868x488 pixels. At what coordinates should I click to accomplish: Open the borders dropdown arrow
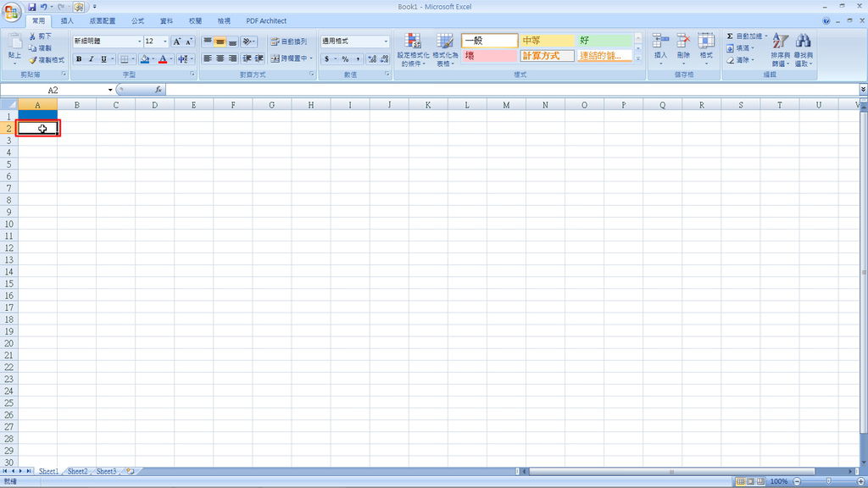[133, 58]
